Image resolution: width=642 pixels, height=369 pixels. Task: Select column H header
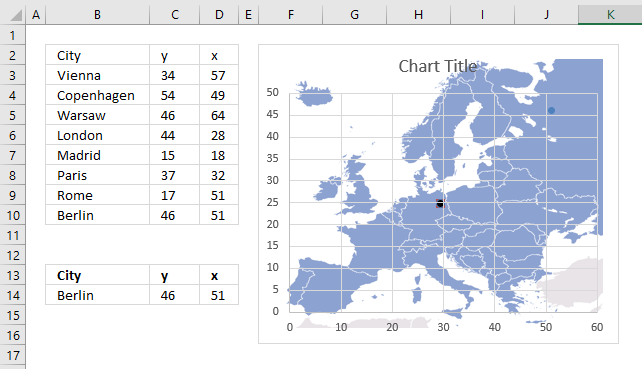pos(418,15)
